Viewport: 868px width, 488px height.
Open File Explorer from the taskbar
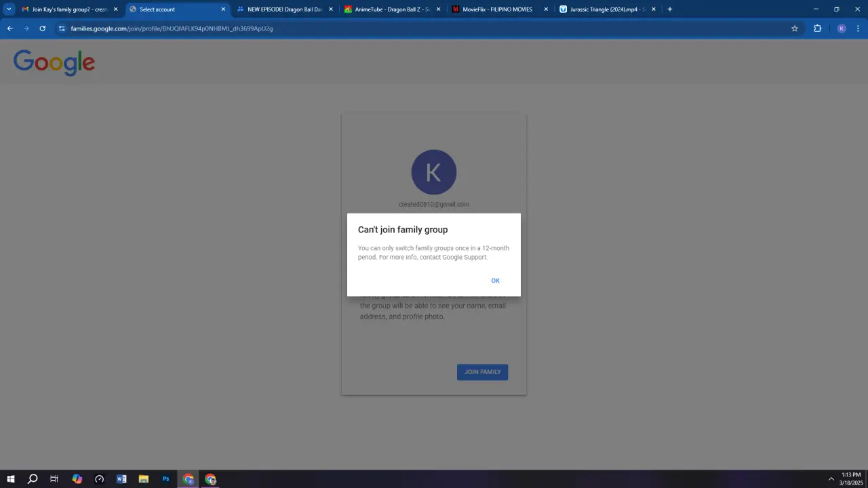(144, 479)
